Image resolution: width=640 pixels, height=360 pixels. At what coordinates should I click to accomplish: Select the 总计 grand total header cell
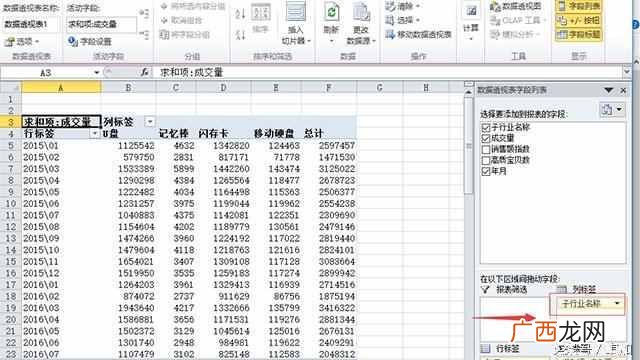(x=329, y=133)
